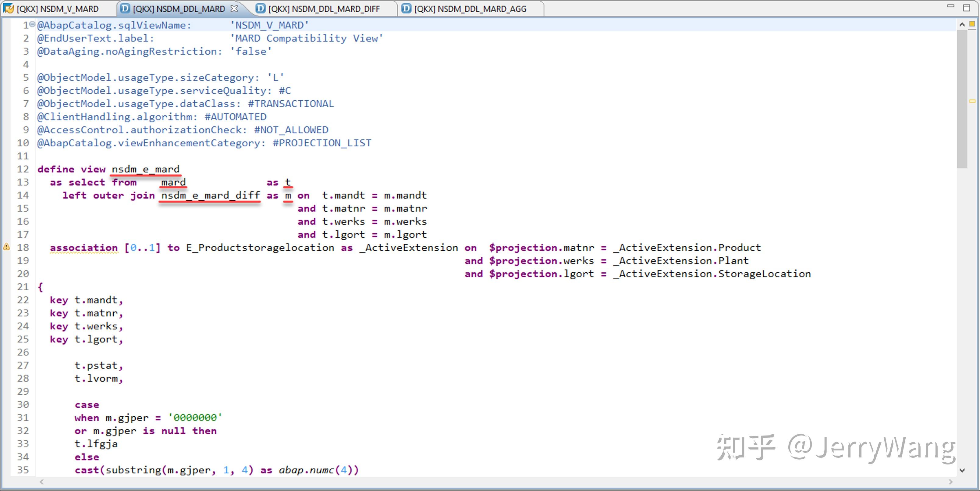Image resolution: width=980 pixels, height=491 pixels.
Task: Click the warning icon beside line 18
Action: click(x=6, y=247)
